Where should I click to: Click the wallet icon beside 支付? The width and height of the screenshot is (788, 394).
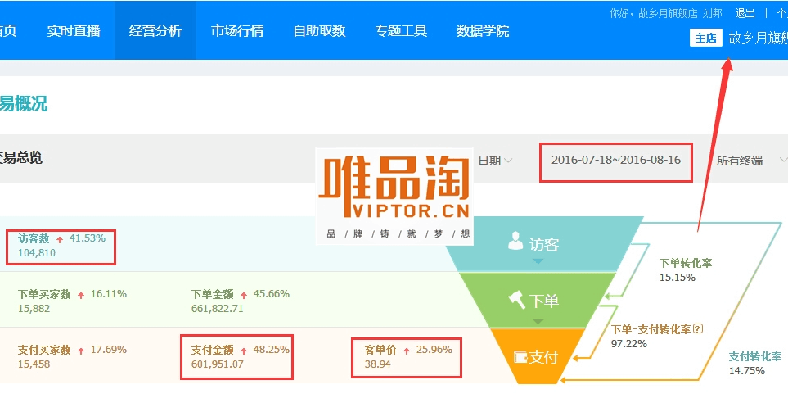click(x=520, y=357)
